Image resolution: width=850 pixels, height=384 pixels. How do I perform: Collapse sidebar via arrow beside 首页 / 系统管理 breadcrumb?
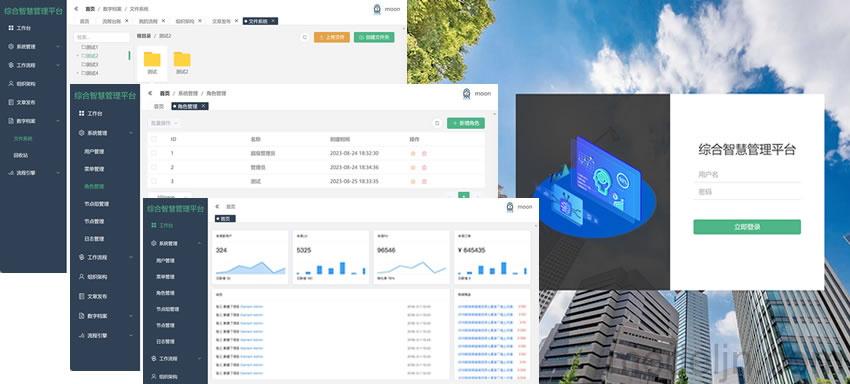click(151, 93)
